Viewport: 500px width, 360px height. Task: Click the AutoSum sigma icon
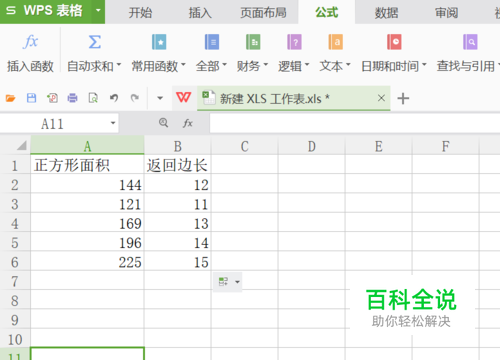[x=94, y=42]
